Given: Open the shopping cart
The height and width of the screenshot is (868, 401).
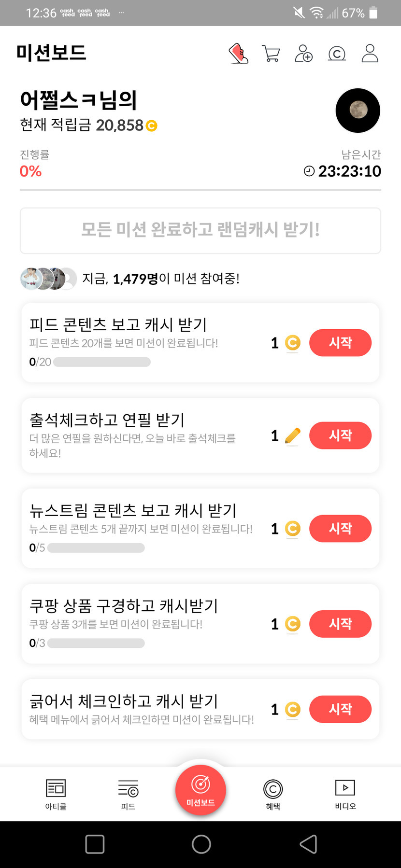Looking at the screenshot, I should [271, 54].
